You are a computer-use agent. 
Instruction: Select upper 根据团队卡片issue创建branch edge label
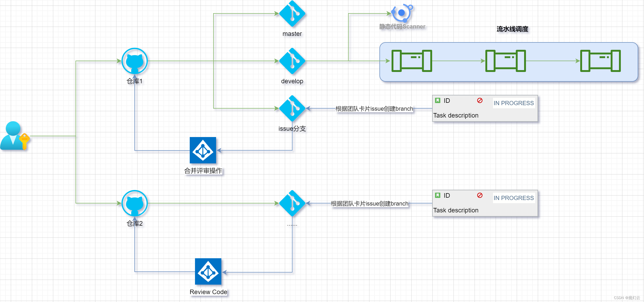click(374, 109)
